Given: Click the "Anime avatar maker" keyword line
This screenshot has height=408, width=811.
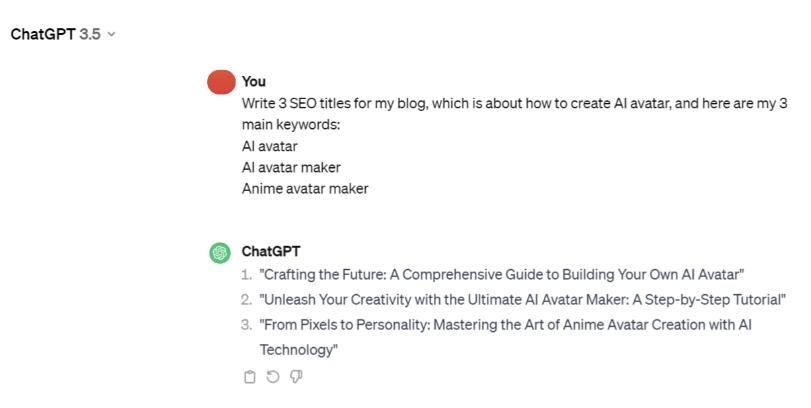Looking at the screenshot, I should (305, 188).
